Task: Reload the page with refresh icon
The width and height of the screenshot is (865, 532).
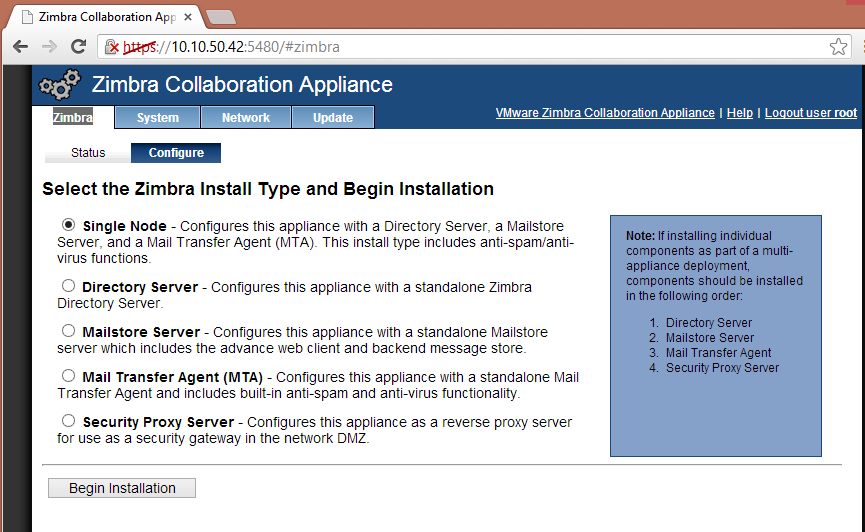Action: point(78,47)
